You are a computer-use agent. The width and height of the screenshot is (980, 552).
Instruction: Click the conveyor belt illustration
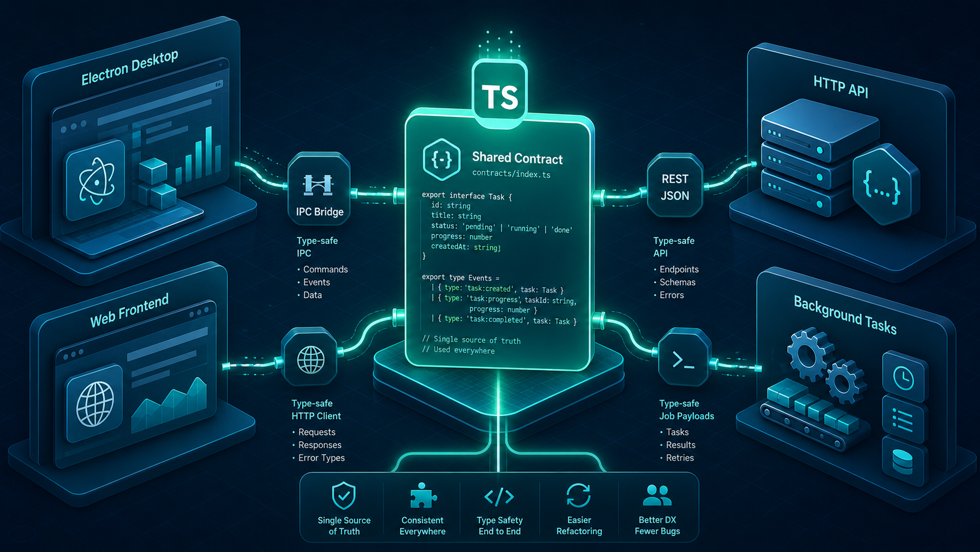[814, 415]
